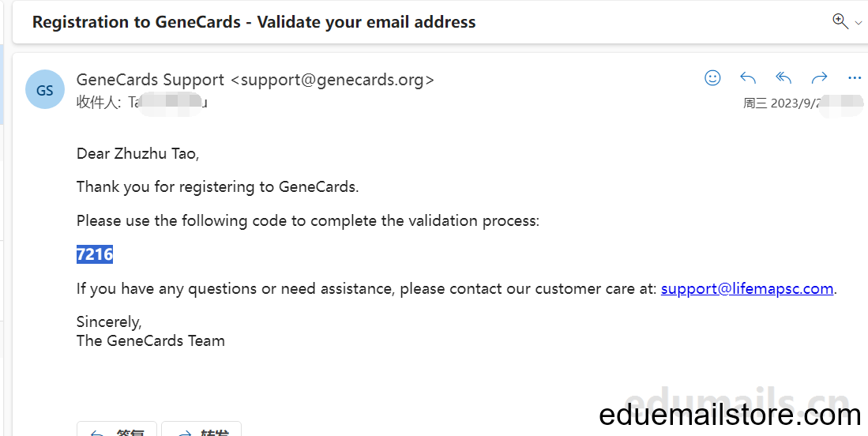Click the recipient name after 收件人
This screenshot has width=868, height=436.
[167, 103]
